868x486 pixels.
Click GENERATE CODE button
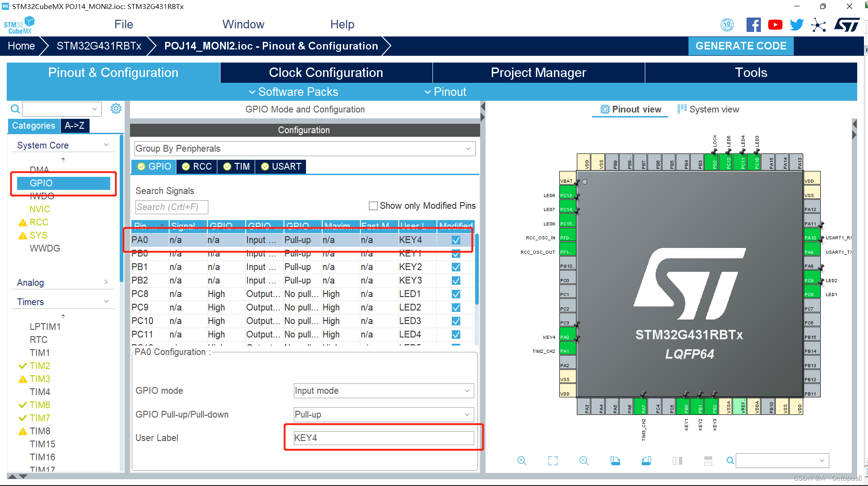coord(741,46)
